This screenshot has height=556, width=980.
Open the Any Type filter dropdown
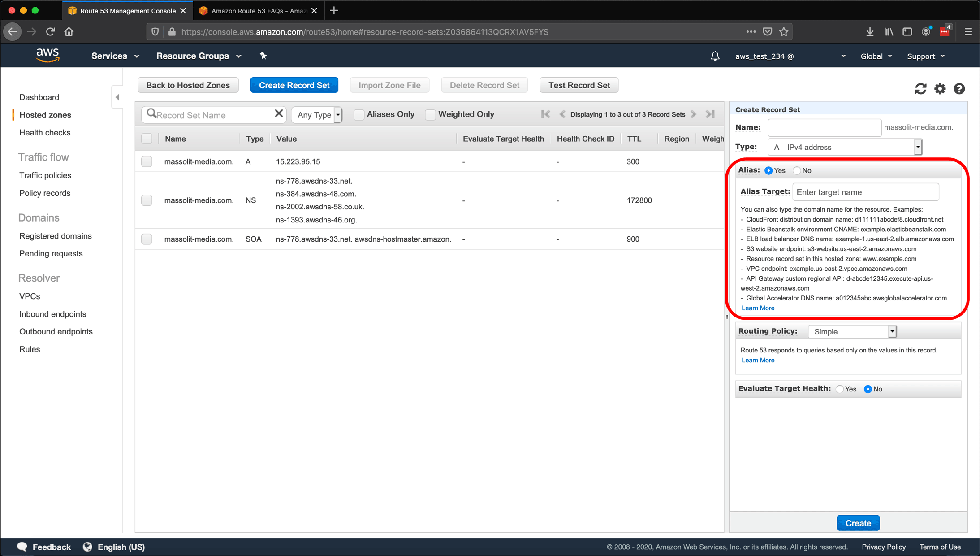(x=317, y=115)
